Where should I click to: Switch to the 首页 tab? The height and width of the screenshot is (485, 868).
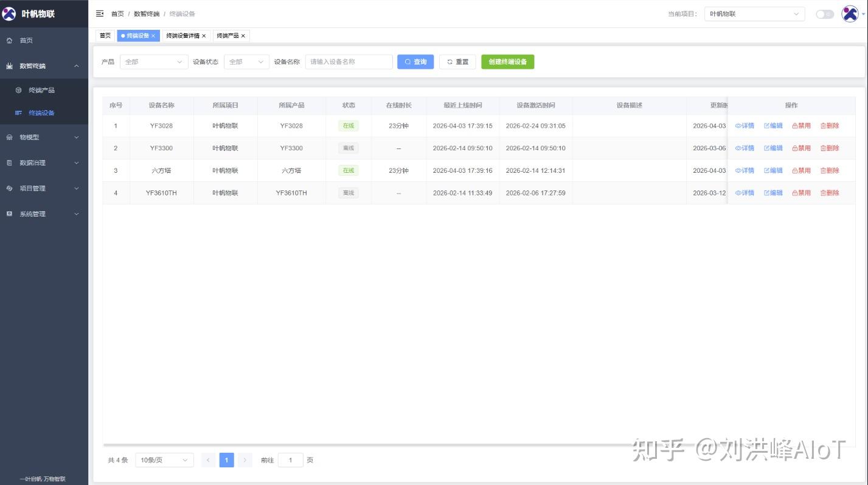click(106, 36)
